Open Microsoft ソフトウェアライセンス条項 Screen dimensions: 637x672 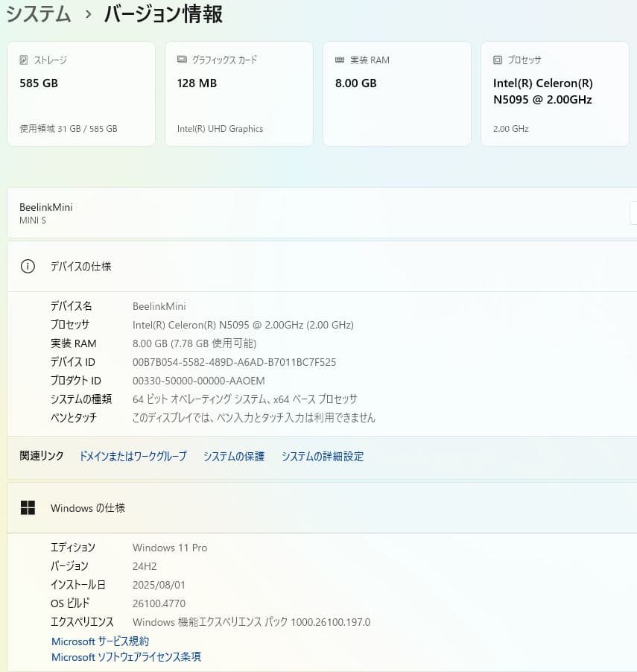tap(125, 657)
